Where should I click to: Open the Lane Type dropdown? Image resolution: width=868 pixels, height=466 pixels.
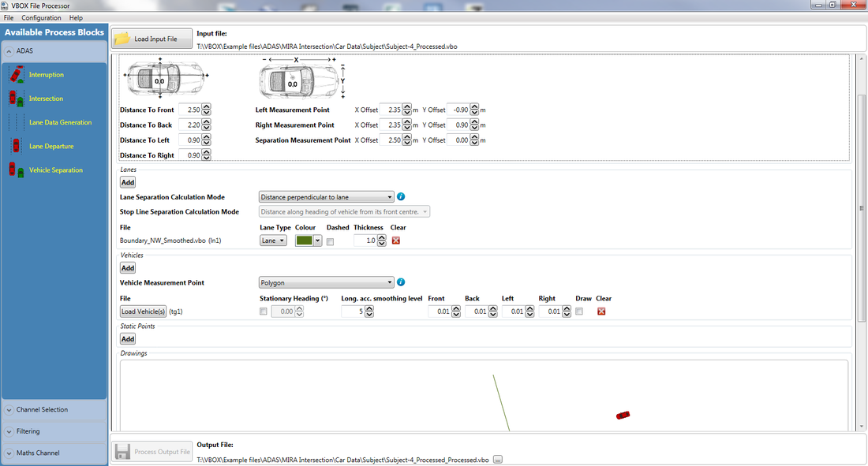273,240
